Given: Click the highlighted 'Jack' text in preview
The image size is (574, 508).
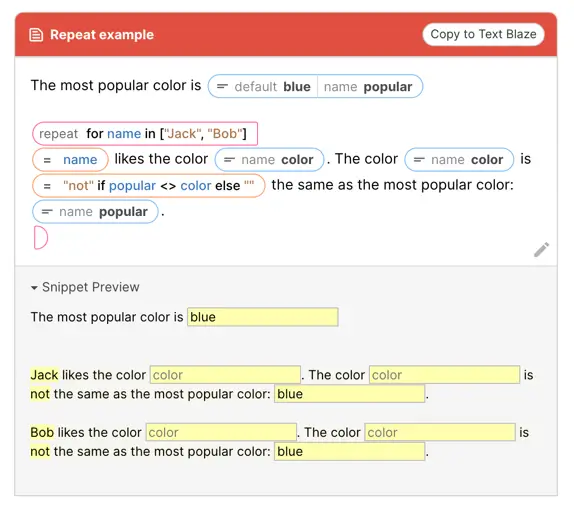Looking at the screenshot, I should coord(44,375).
